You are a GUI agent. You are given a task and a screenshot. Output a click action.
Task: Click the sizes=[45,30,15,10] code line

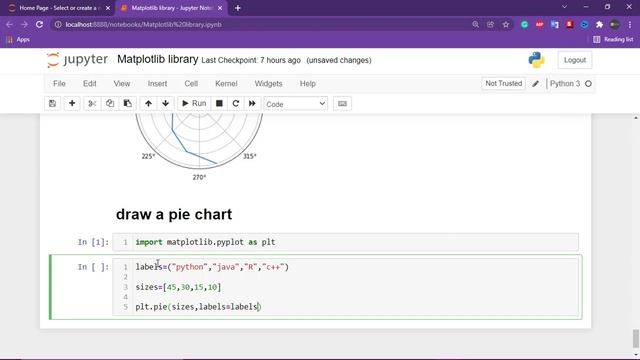tap(178, 287)
